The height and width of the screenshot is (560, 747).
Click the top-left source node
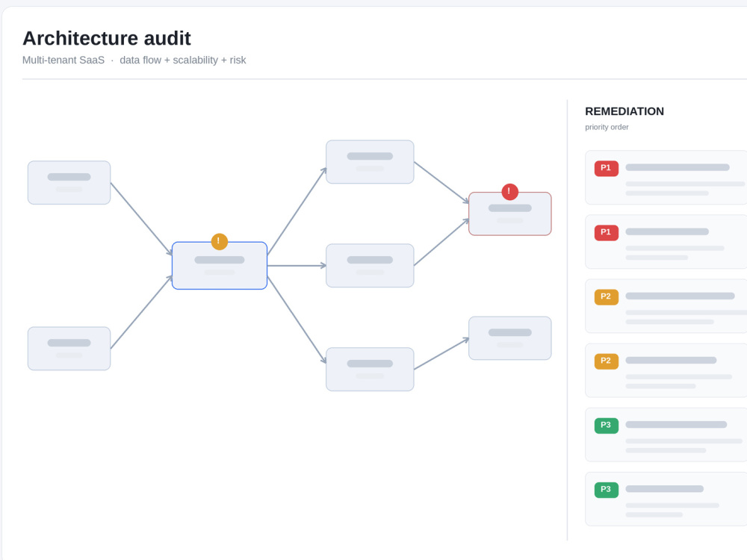(x=69, y=183)
